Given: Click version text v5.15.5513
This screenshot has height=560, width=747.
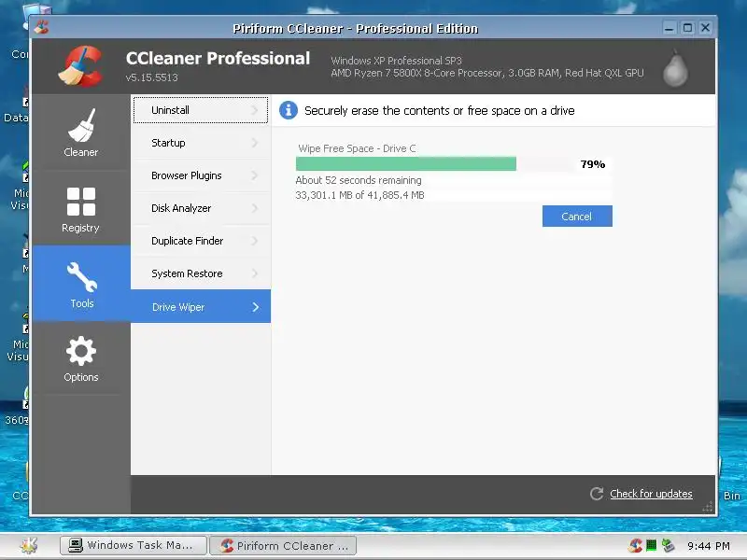Looking at the screenshot, I should 151,77.
